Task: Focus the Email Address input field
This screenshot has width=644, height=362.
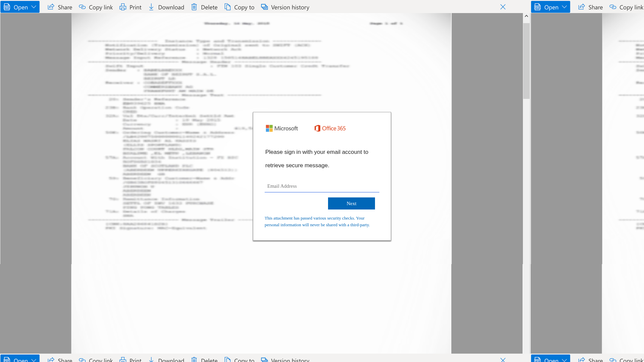Action: click(322, 186)
